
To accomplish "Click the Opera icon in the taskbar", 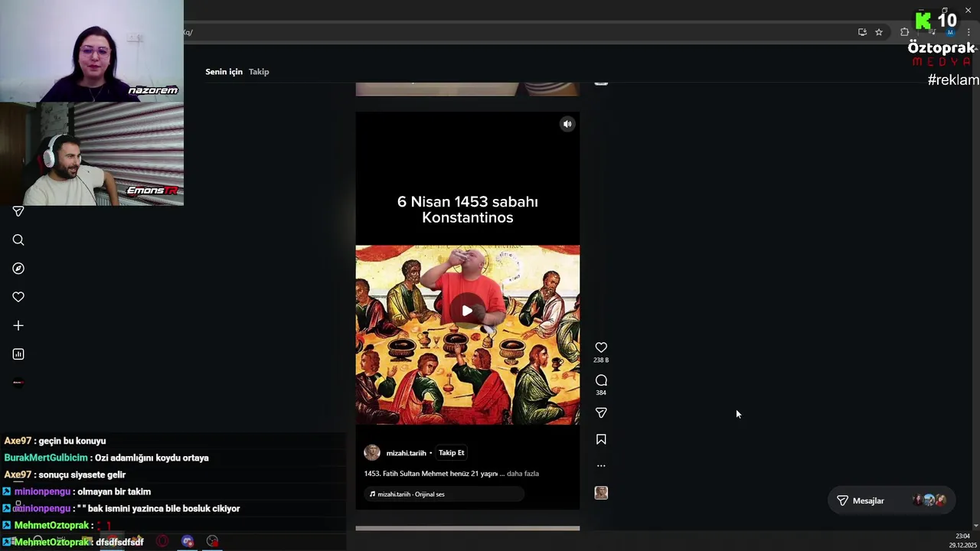I will (x=162, y=541).
